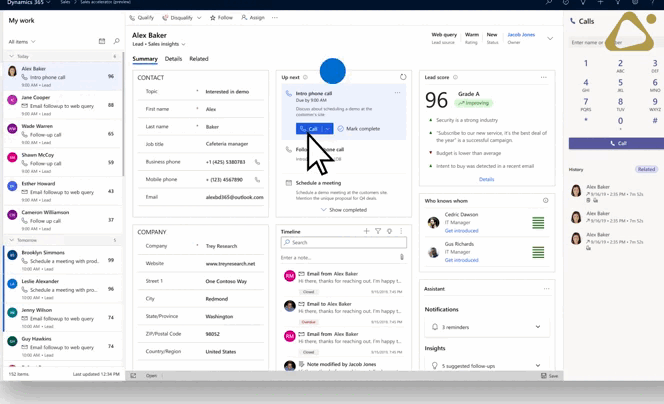The height and width of the screenshot is (404, 664).
Task: Click the Follow star icon
Action: tap(213, 18)
